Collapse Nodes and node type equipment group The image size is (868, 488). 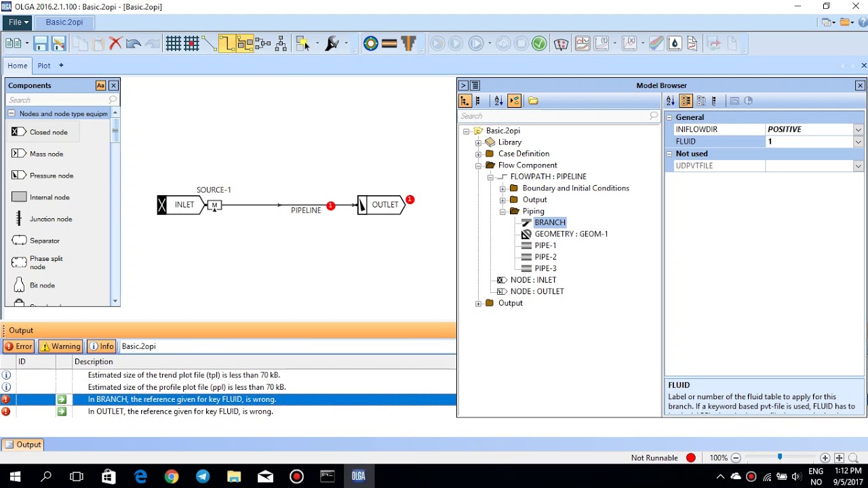pyautogui.click(x=12, y=114)
